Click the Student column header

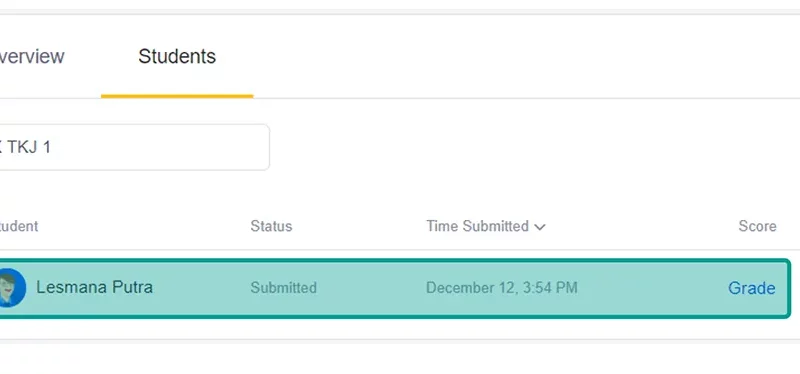pos(19,226)
